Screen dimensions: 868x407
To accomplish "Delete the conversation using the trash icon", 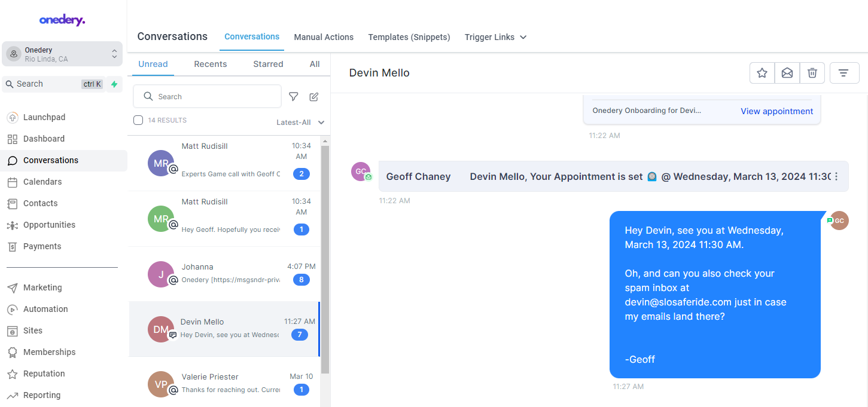I will coord(812,72).
